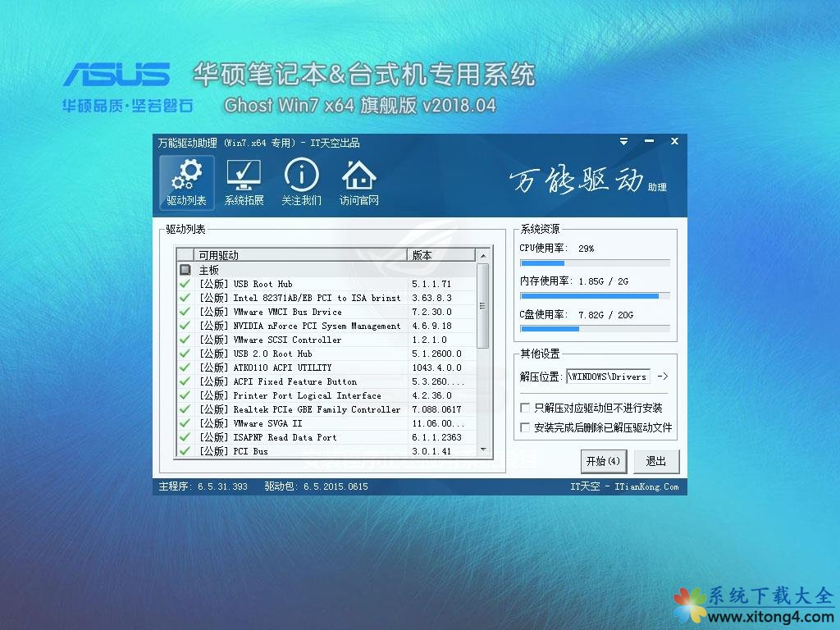This screenshot has width=840, height=630.
Task: Uncheck the USB Root Hub driver
Action: click(185, 283)
